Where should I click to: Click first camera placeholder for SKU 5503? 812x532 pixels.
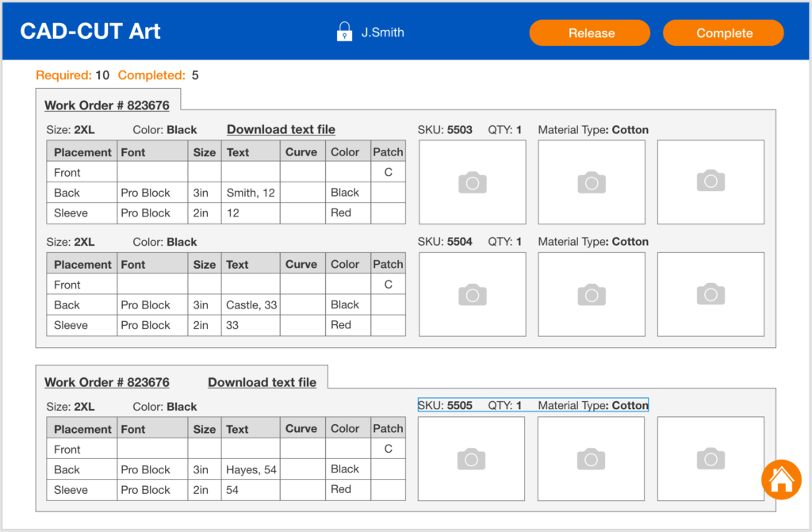472,182
